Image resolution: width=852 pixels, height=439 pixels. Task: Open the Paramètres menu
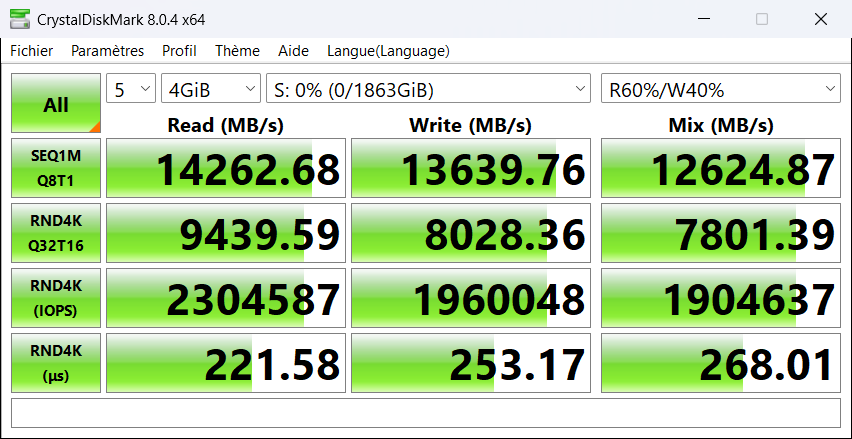107,51
